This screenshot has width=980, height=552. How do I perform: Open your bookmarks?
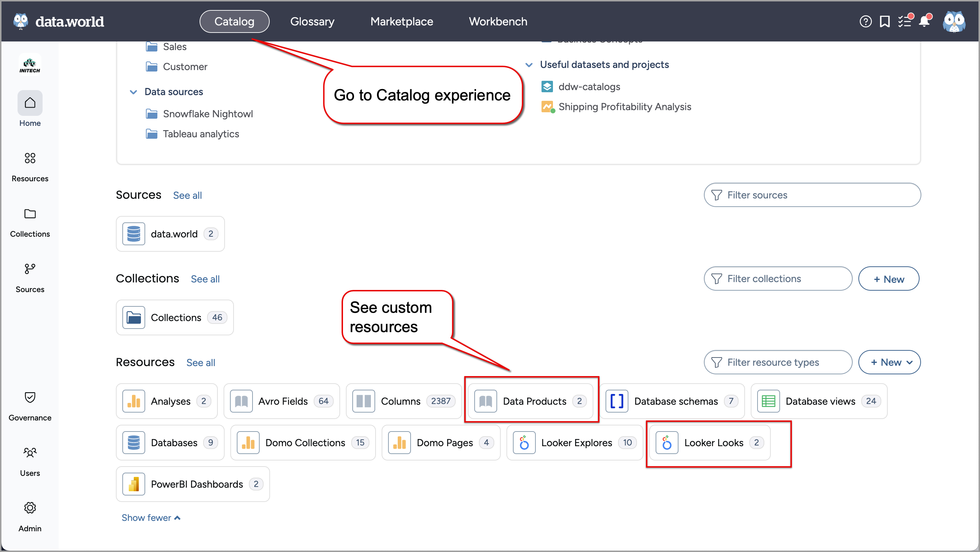point(885,21)
